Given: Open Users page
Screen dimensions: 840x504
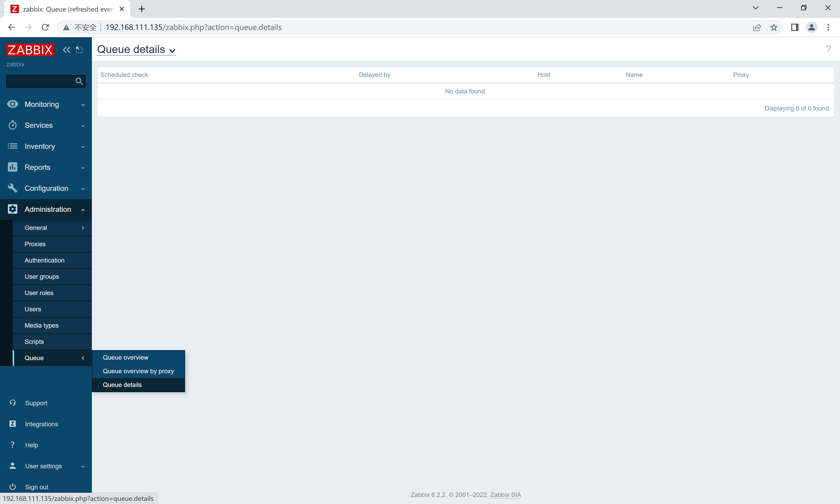Looking at the screenshot, I should point(52,309).
